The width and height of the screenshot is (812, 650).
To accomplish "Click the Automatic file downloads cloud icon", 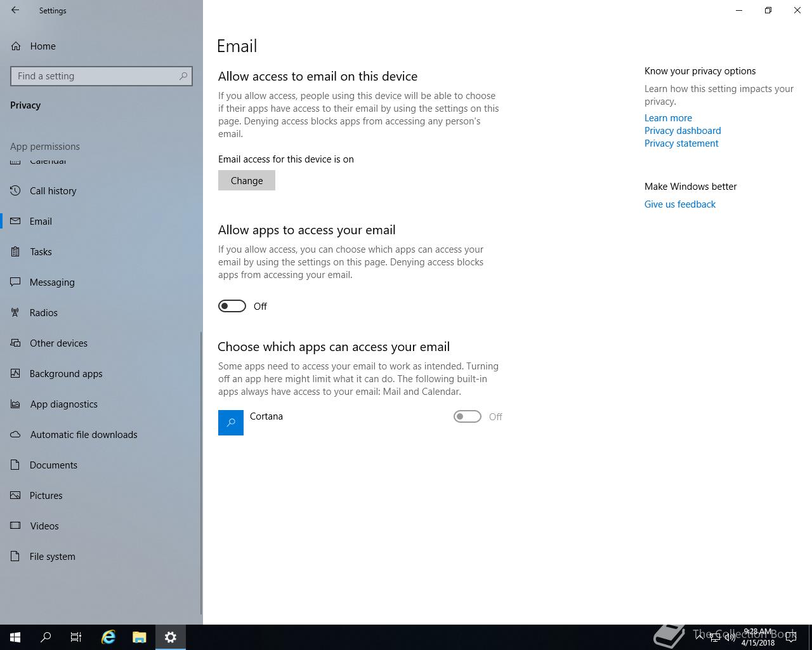I will (16, 434).
